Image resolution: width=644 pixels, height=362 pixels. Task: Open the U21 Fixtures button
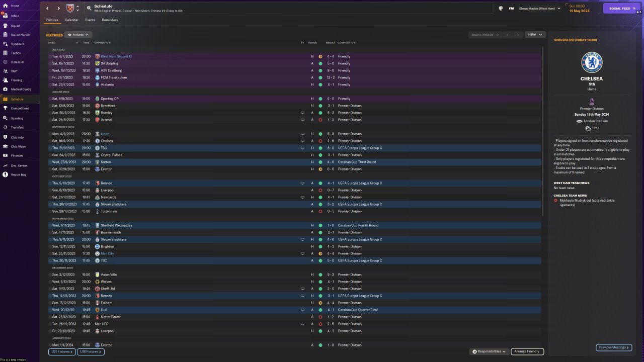62,352
